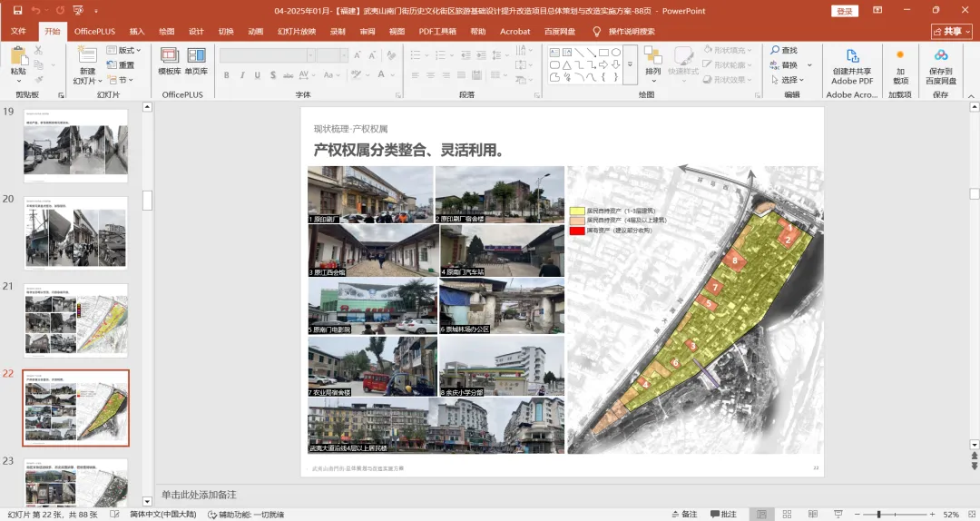Click the Login (登录) button
The image size is (980, 521).
[x=845, y=11]
